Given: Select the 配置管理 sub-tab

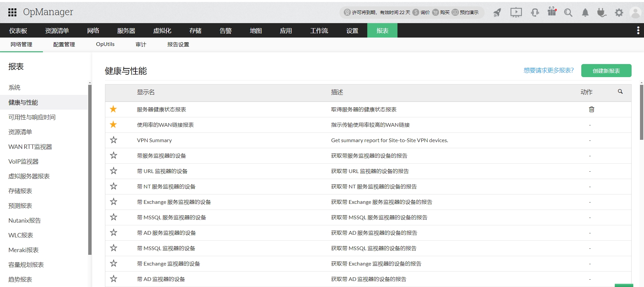Looking at the screenshot, I should (64, 44).
